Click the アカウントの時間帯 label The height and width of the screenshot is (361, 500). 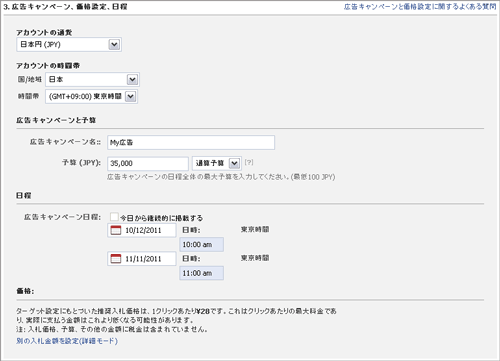click(48, 66)
